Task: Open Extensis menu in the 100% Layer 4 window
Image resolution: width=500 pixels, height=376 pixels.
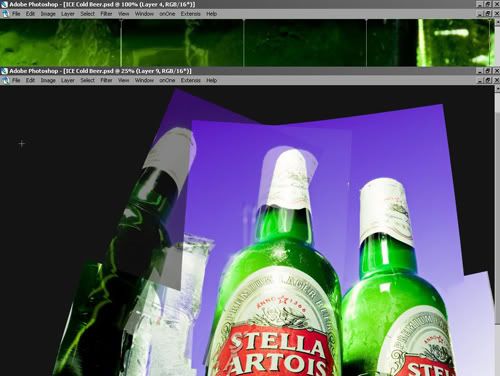Action: click(191, 14)
